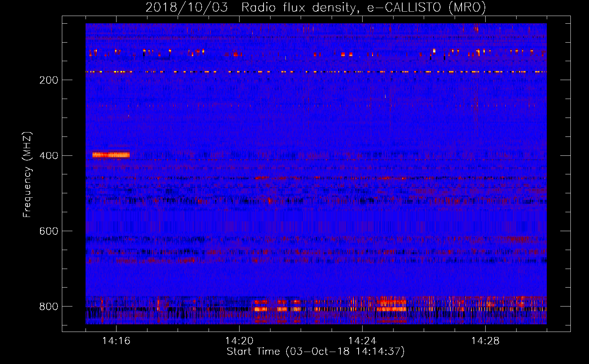Click the 800 frequency tick label
The height and width of the screenshot is (364, 589).
[49, 306]
